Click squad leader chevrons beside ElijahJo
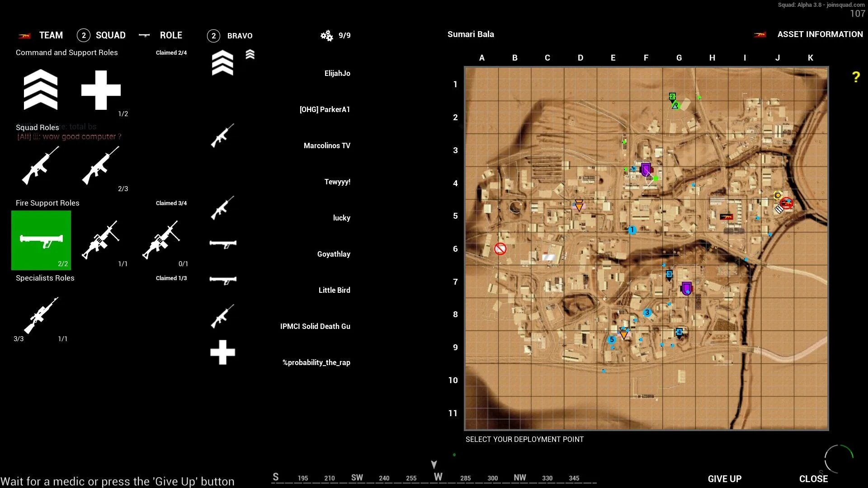 point(222,63)
